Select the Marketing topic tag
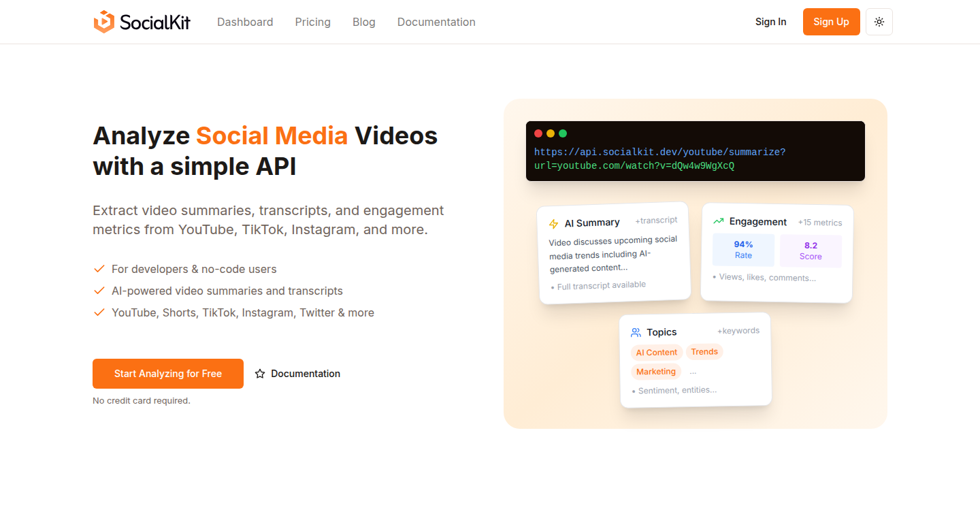Screen dimensions: 980x518 coord(656,372)
